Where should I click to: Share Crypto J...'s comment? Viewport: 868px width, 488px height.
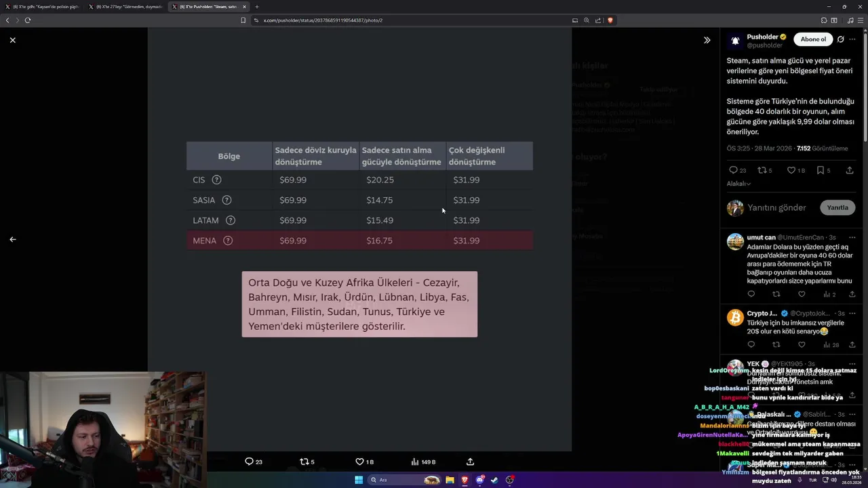(852, 344)
